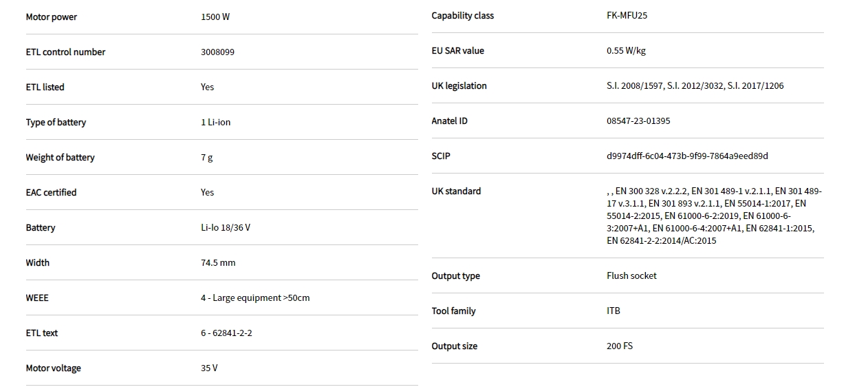Select the Li-Io 18/36 V value
868x387 pixels.
[x=226, y=227]
